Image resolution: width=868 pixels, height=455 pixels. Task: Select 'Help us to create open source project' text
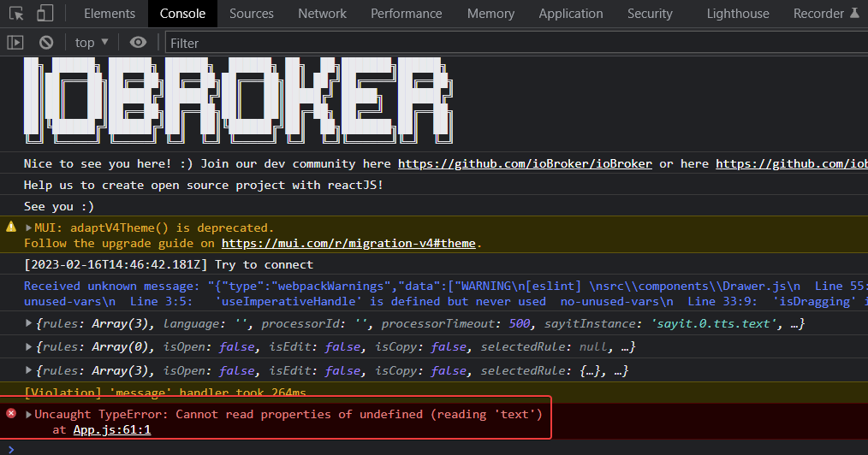pos(203,186)
